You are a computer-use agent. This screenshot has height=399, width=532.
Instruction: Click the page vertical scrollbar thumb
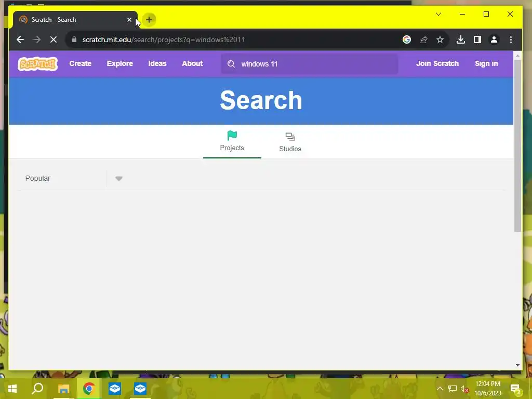[517, 145]
